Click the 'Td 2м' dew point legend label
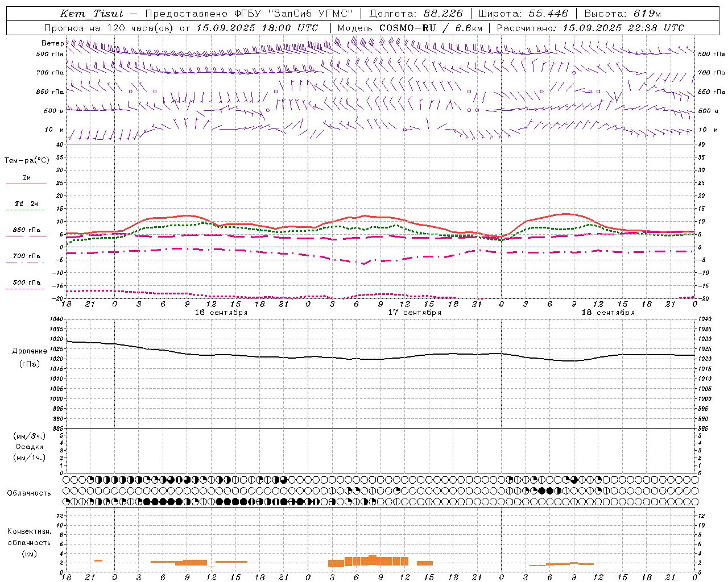Image resolution: width=728 pixels, height=582 pixels. click(x=27, y=203)
